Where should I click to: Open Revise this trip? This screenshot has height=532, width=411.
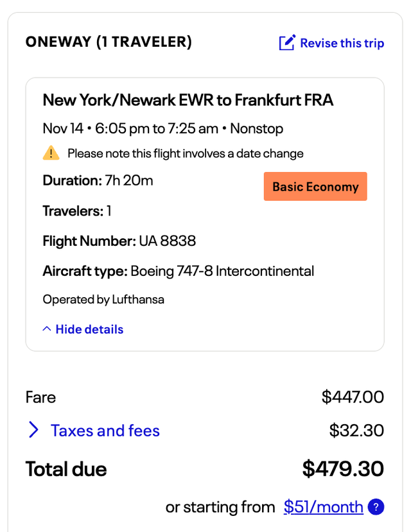tap(342, 42)
